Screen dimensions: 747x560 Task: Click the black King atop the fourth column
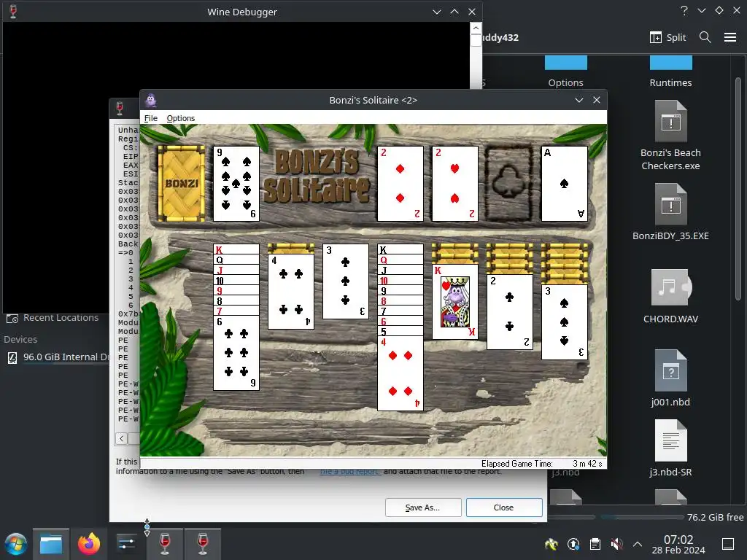pyautogui.click(x=400, y=249)
